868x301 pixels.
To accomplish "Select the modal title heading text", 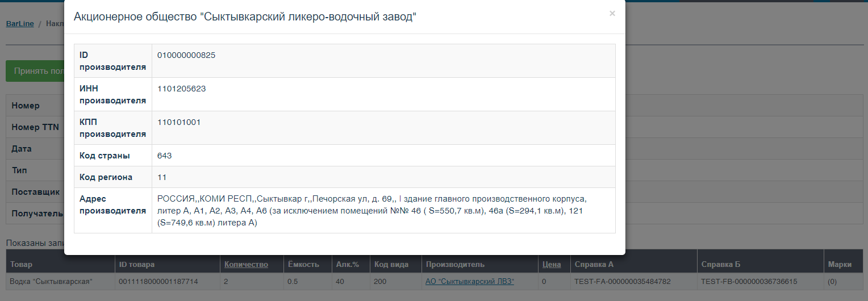I will click(x=245, y=17).
